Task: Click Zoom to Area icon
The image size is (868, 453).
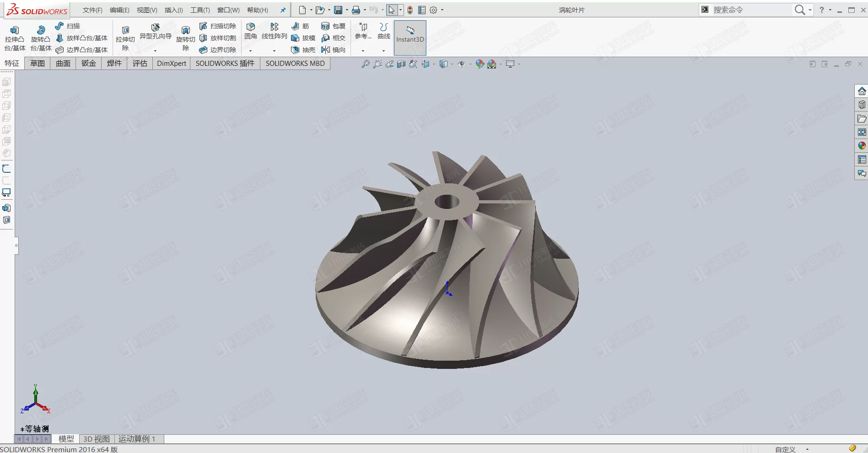Action: (377, 64)
